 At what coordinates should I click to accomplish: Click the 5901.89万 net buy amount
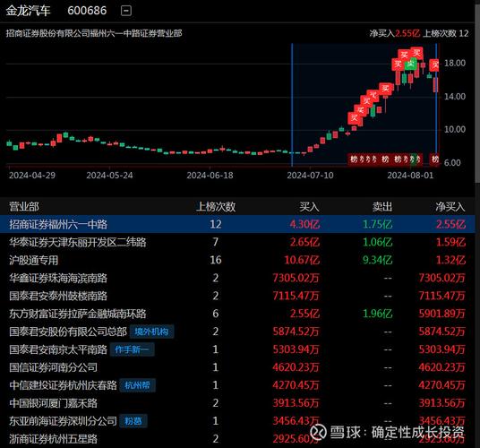pos(442,314)
